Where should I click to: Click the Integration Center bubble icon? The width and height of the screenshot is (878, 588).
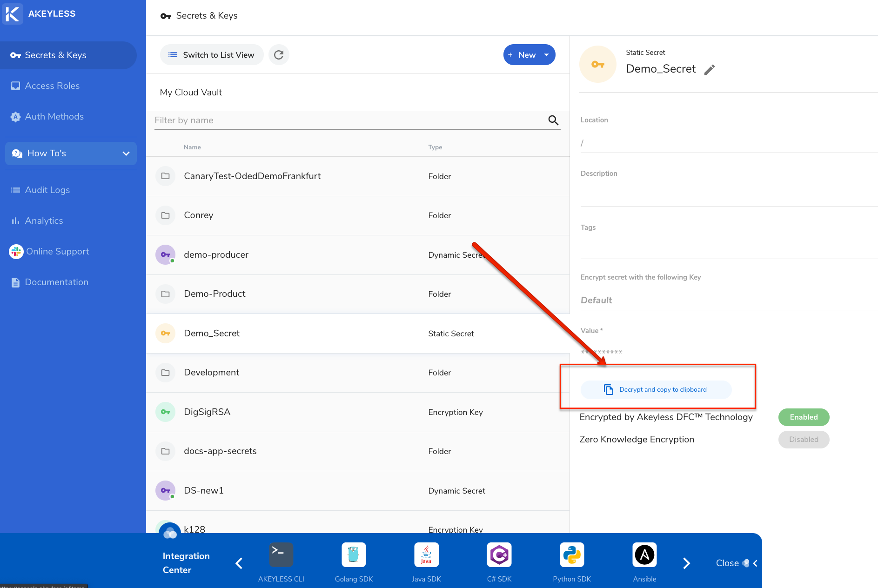pyautogui.click(x=170, y=533)
